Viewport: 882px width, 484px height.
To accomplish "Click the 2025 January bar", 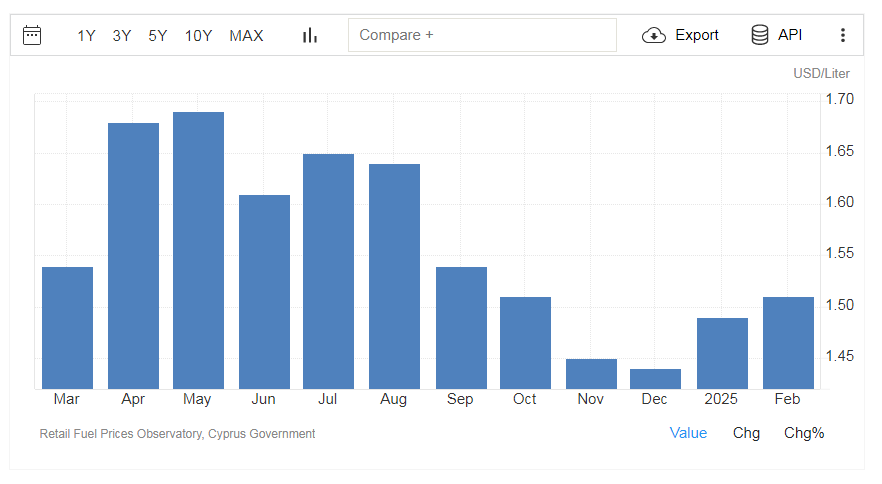I will pos(722,353).
